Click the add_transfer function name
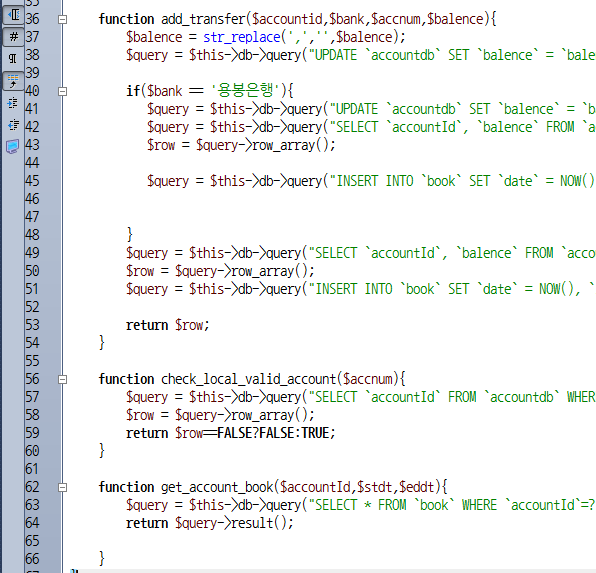This screenshot has height=573, width=596. (203, 19)
